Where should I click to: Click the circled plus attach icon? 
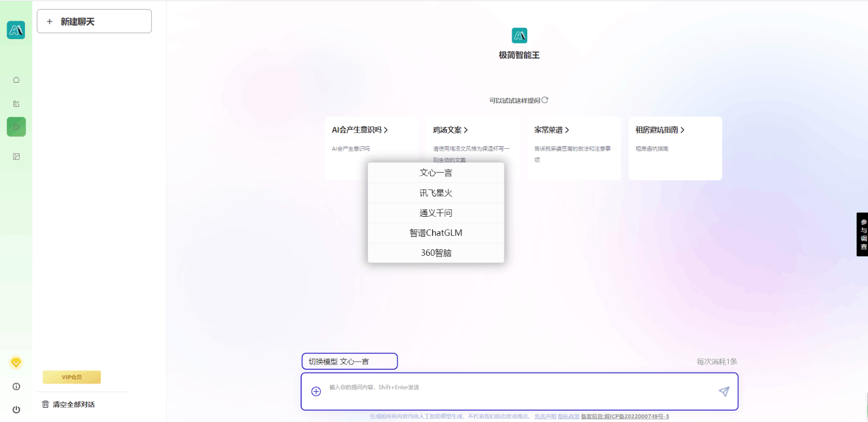coord(316,392)
